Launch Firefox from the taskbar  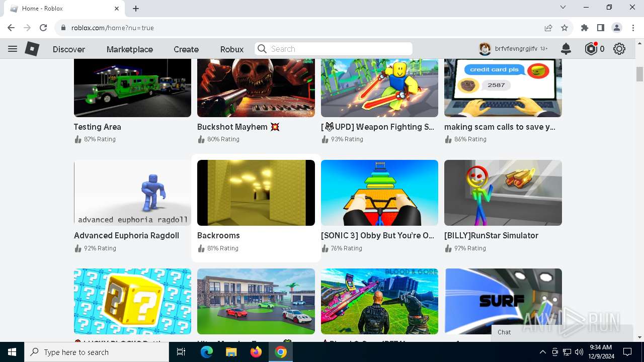[256, 352]
